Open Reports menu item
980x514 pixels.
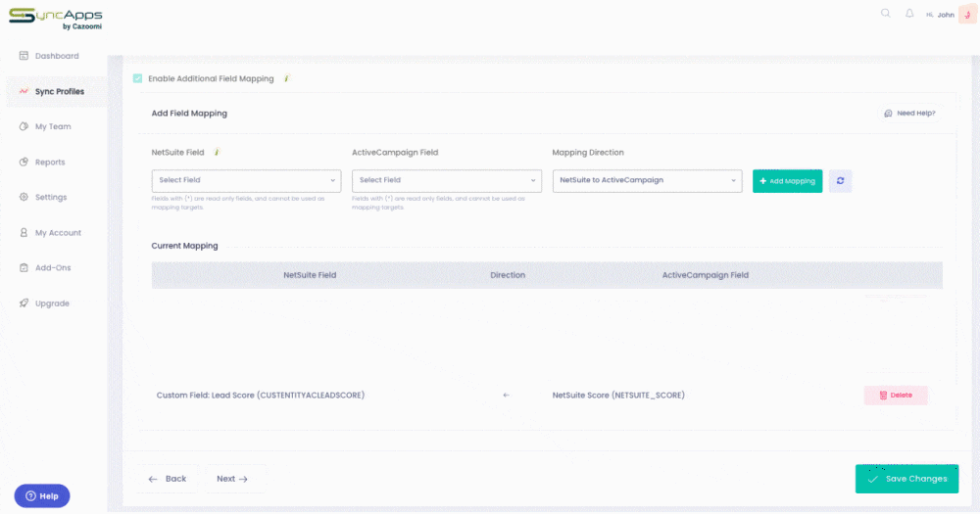pyautogui.click(x=50, y=162)
